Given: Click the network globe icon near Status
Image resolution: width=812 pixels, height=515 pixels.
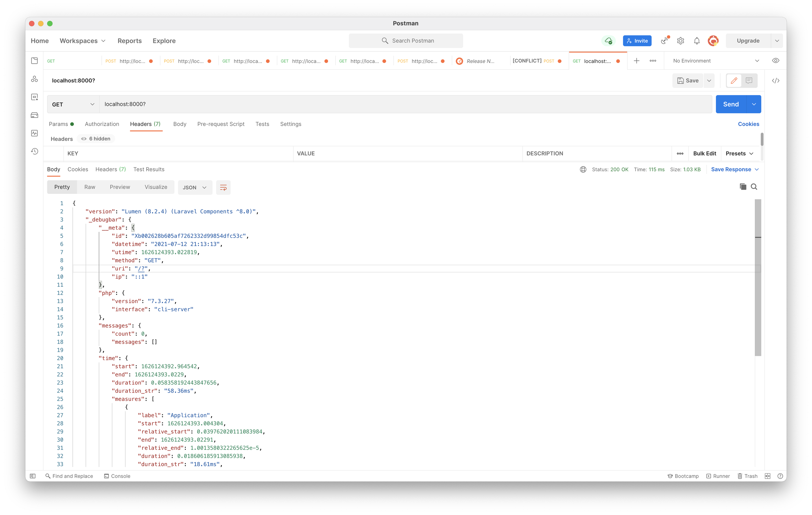Looking at the screenshot, I should [583, 169].
